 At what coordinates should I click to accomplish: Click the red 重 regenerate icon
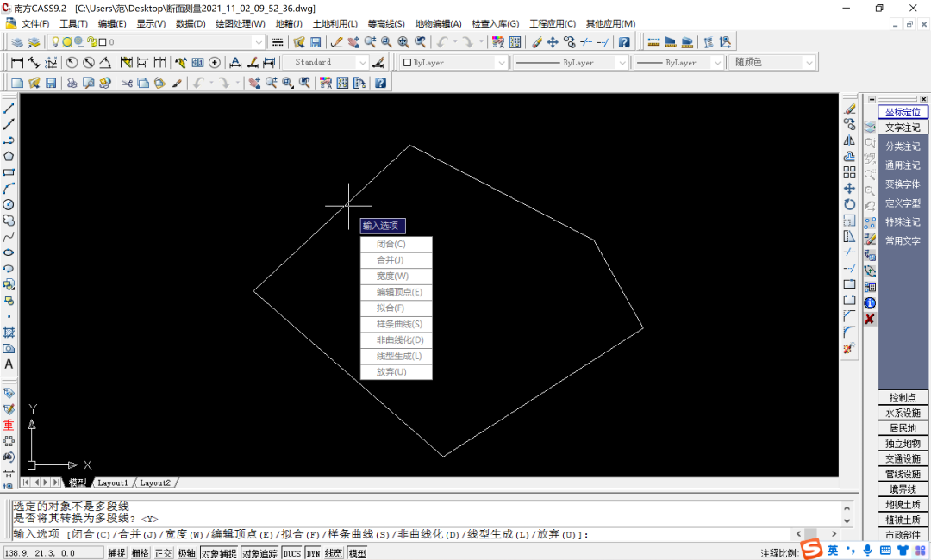click(9, 425)
